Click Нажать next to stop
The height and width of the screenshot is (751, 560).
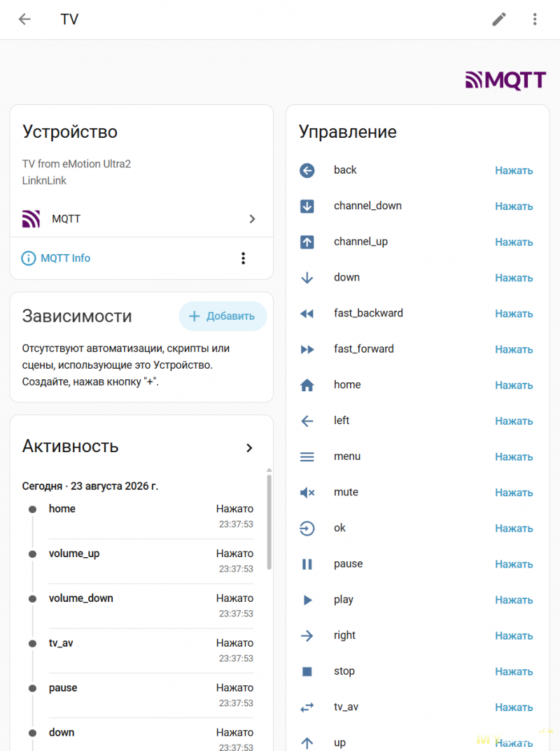pyautogui.click(x=514, y=671)
